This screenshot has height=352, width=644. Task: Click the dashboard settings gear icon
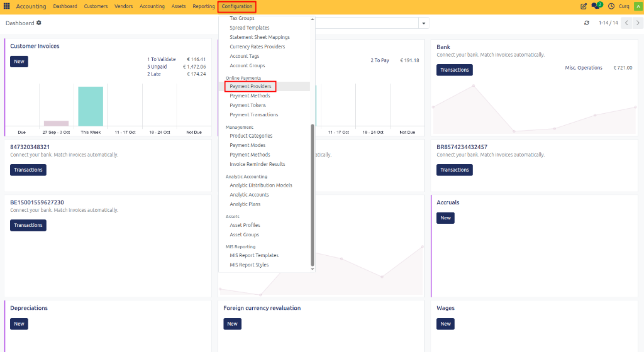(x=38, y=23)
